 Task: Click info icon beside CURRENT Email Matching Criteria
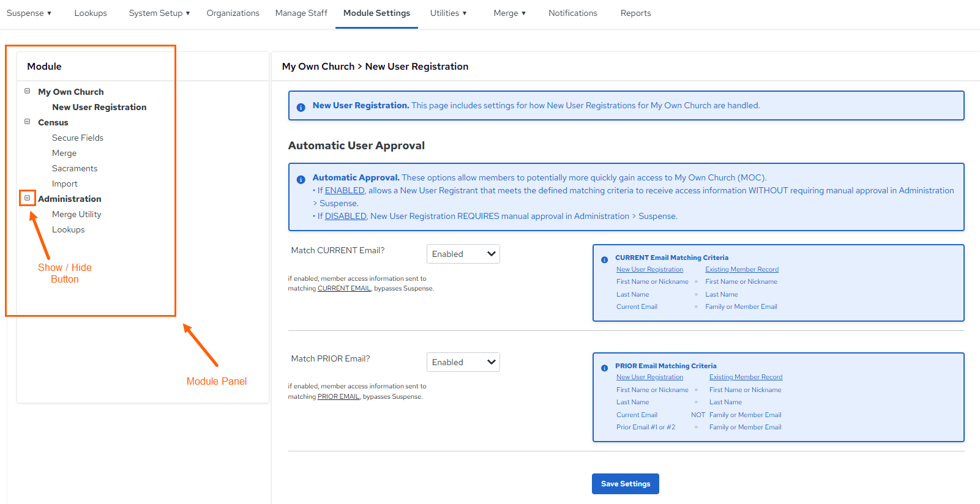point(604,259)
